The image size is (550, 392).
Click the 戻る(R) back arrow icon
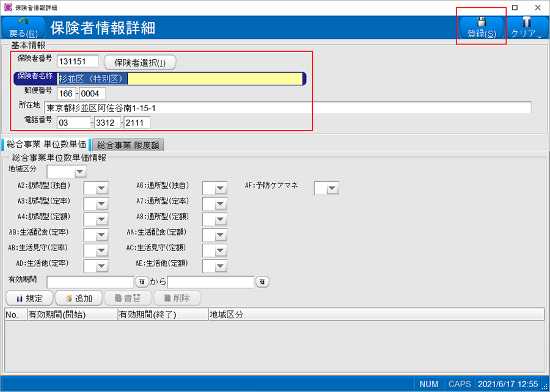coord(23,22)
